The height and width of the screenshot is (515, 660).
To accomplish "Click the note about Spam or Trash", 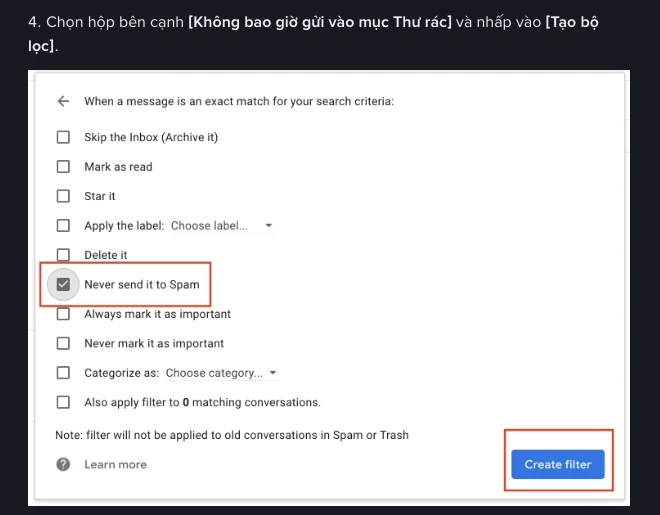I will point(232,435).
